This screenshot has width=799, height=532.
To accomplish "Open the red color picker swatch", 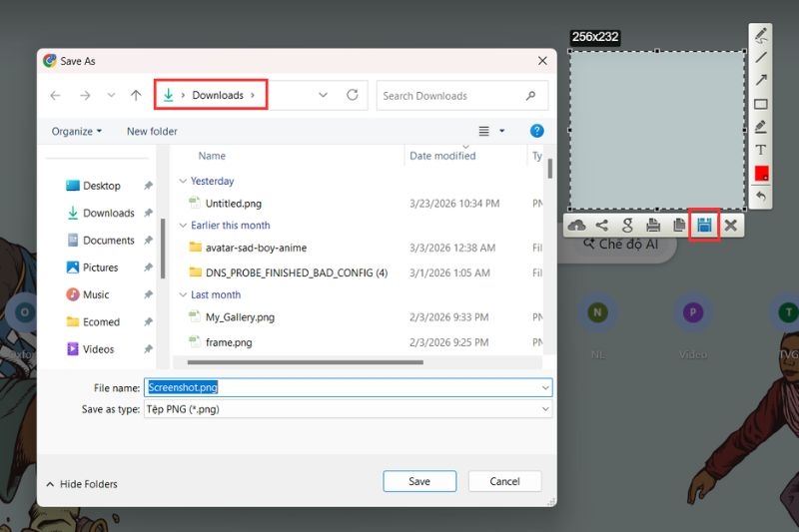I will (x=761, y=173).
